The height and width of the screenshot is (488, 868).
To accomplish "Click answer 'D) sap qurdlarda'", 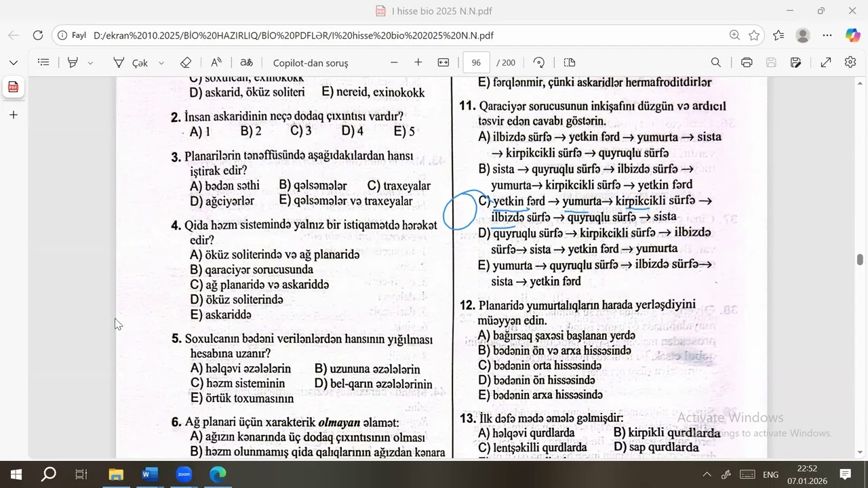I will (x=656, y=447).
